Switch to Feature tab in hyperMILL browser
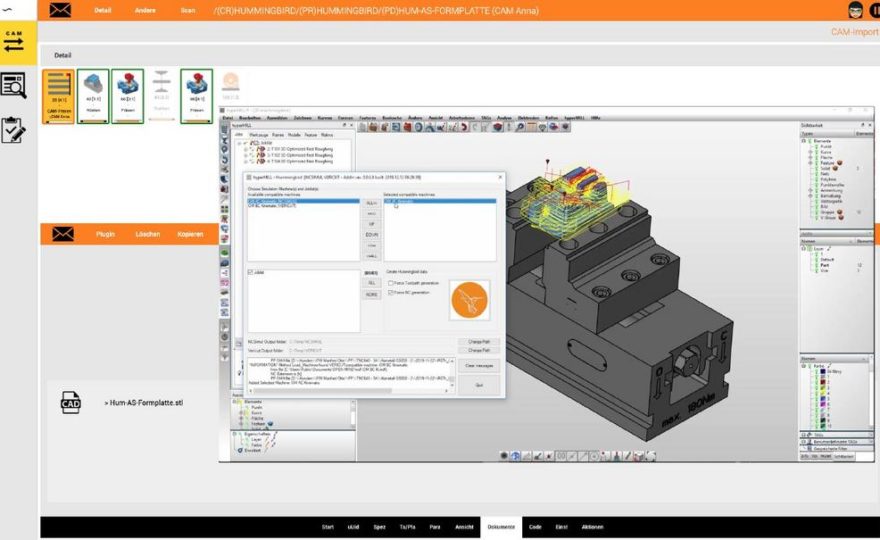This screenshot has width=880, height=540. pos(310,135)
